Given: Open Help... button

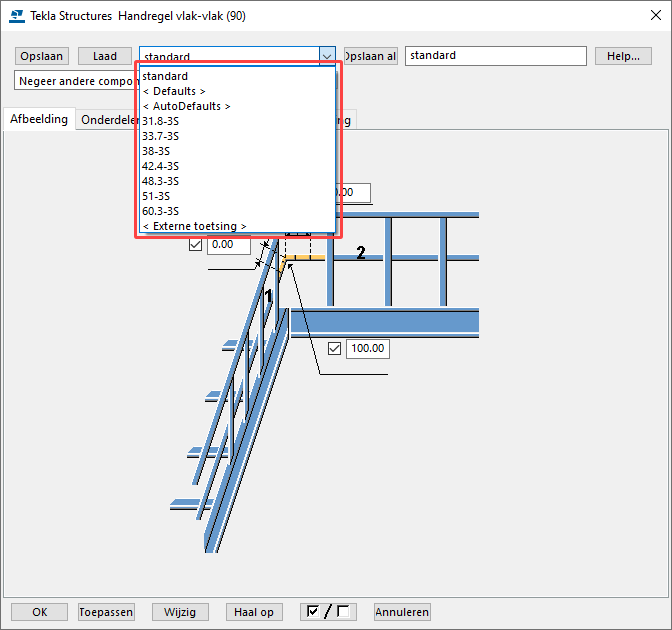Looking at the screenshot, I should coord(623,56).
